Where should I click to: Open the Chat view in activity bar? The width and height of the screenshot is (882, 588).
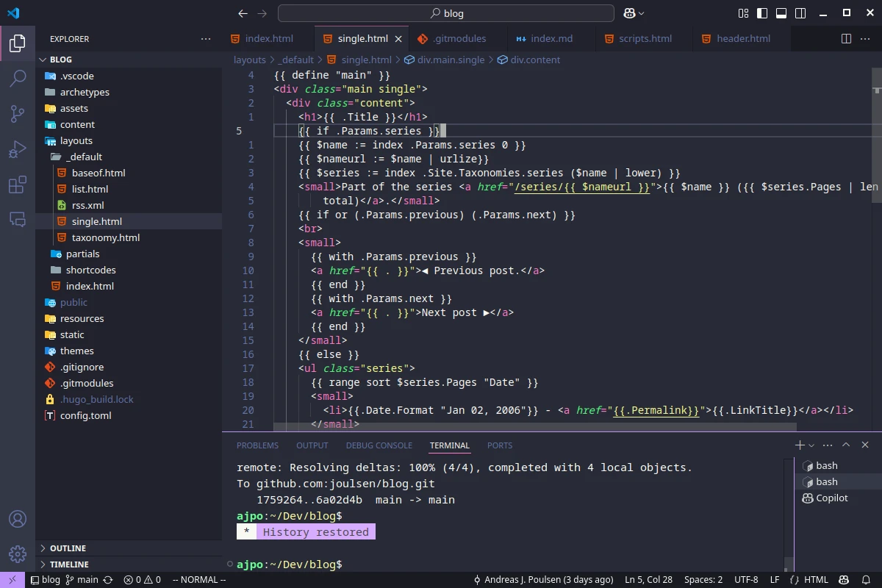18,219
